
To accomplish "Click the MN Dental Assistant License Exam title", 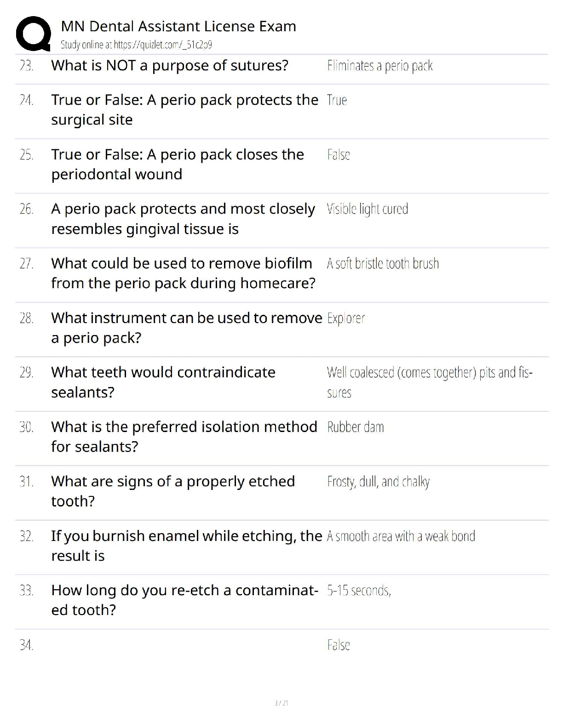I will [178, 26].
